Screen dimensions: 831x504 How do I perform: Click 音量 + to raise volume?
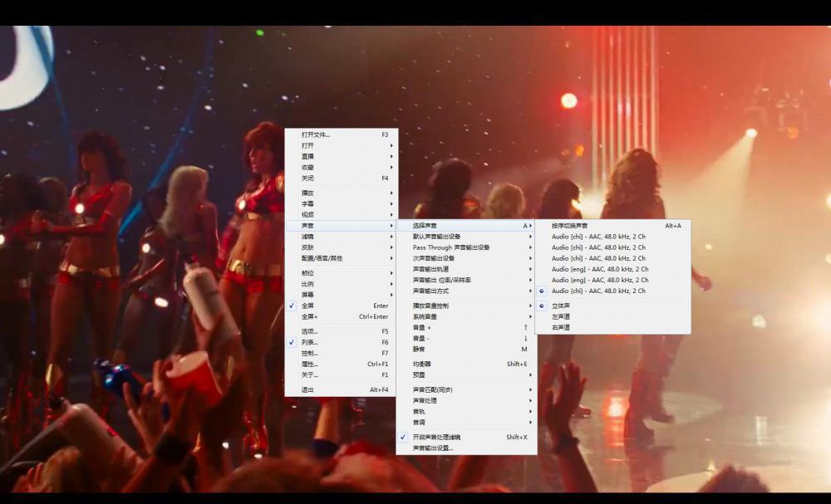[466, 327]
